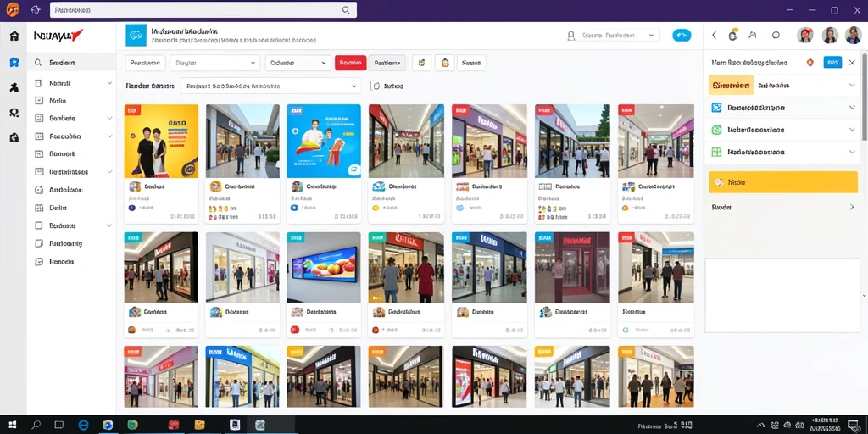The height and width of the screenshot is (434, 868).
Task: Click the red shield icon in the right panel title
Action: pos(810,63)
